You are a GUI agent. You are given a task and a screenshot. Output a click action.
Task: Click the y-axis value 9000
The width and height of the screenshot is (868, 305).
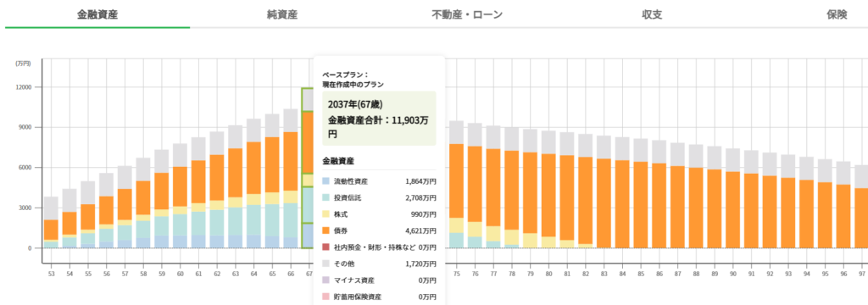point(25,127)
